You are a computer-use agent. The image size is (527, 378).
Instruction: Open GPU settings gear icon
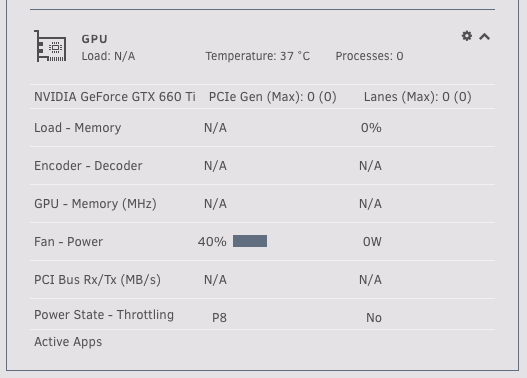coord(467,36)
